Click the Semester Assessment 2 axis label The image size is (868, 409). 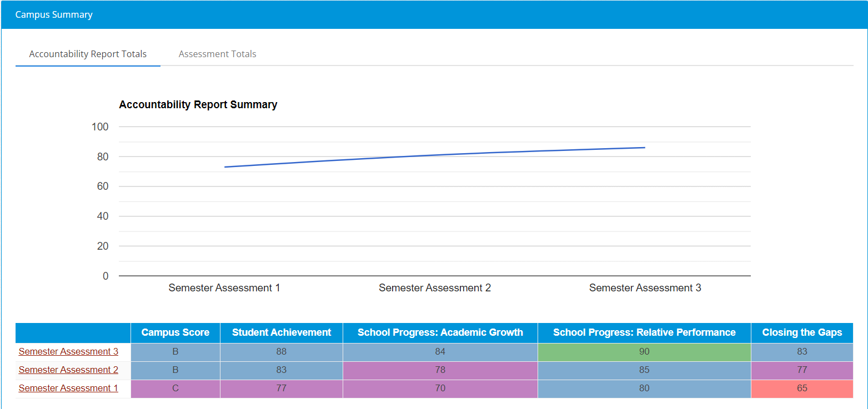tap(435, 288)
